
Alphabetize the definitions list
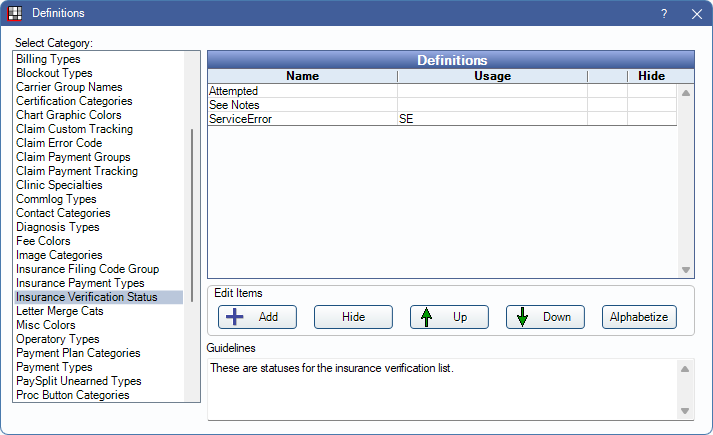640,317
